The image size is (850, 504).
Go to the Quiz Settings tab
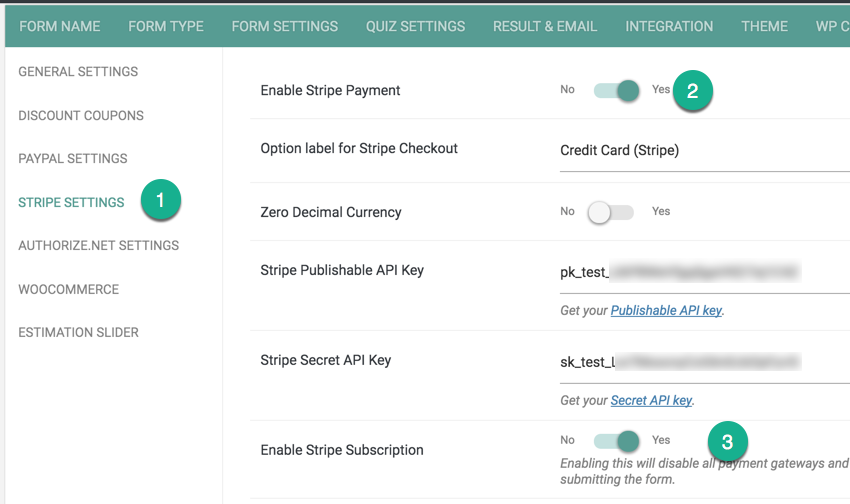415,26
